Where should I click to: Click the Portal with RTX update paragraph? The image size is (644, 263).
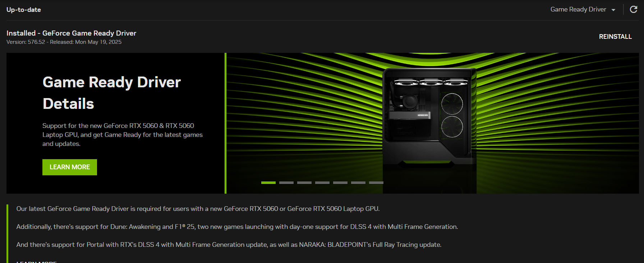229,245
